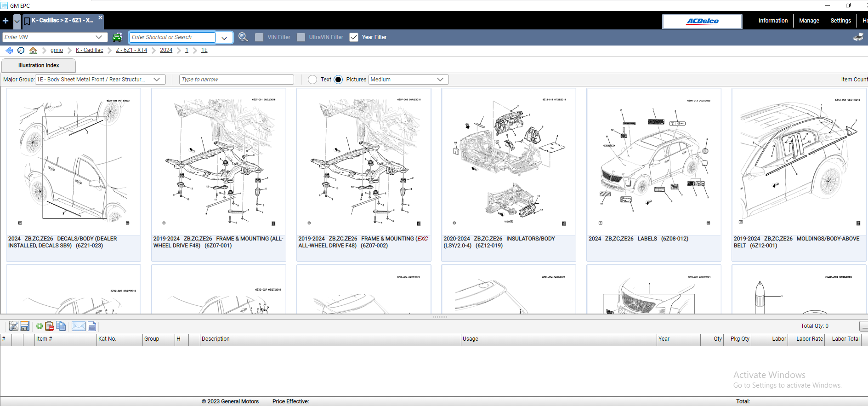868x406 pixels.
Task: Click the ACDelco logo button
Action: [702, 21]
